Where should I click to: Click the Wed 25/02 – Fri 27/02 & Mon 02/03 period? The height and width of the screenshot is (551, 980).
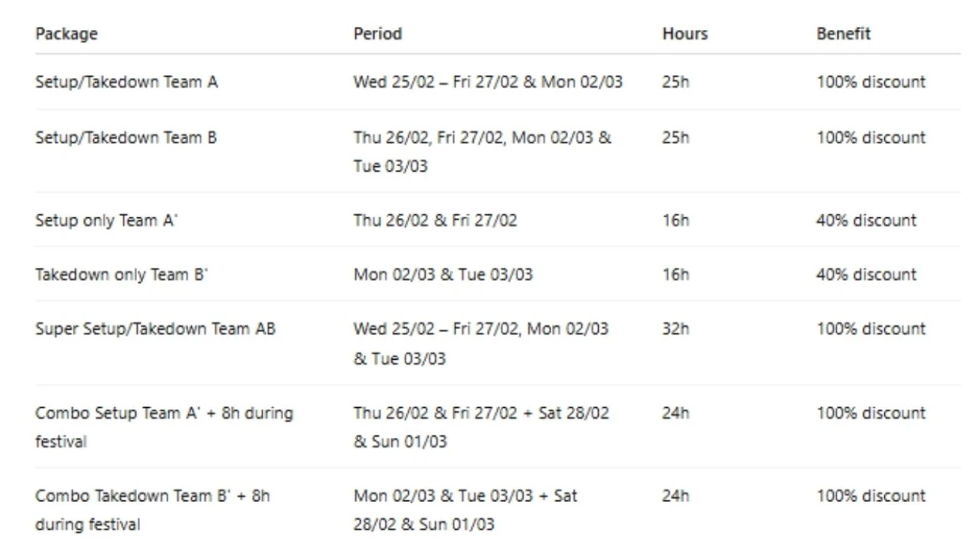pos(488,82)
